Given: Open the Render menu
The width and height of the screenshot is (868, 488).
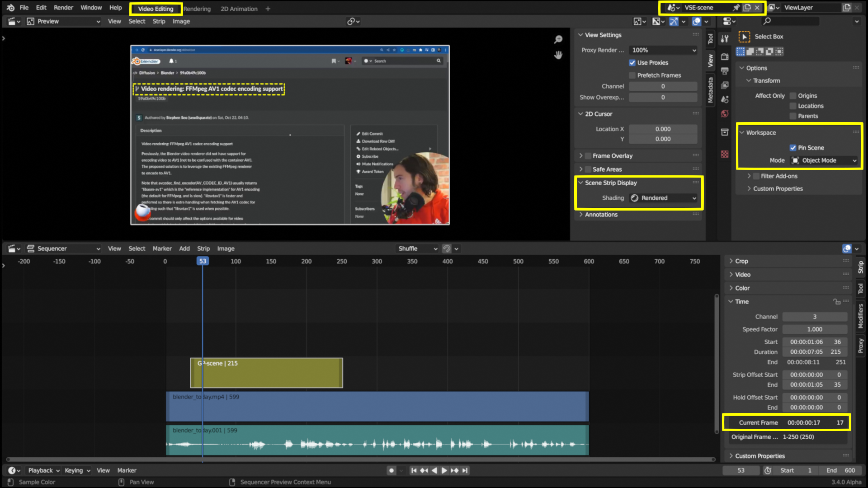Looking at the screenshot, I should [x=63, y=8].
